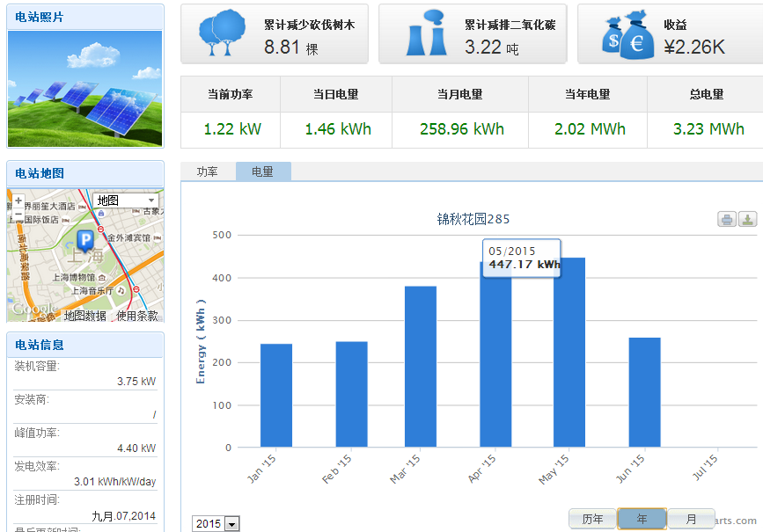
Task: Click the blue P marker on map
Action: (85, 239)
